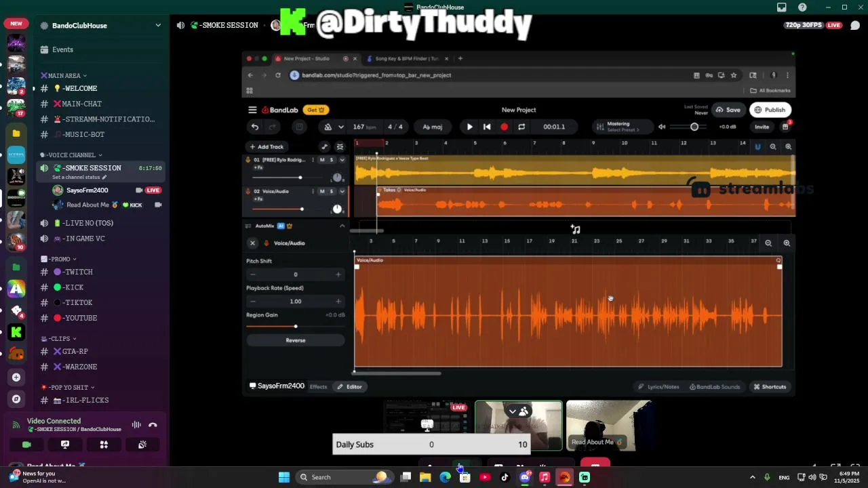Open automation tool next to Add Track
868x488 pixels.
[x=324, y=146]
